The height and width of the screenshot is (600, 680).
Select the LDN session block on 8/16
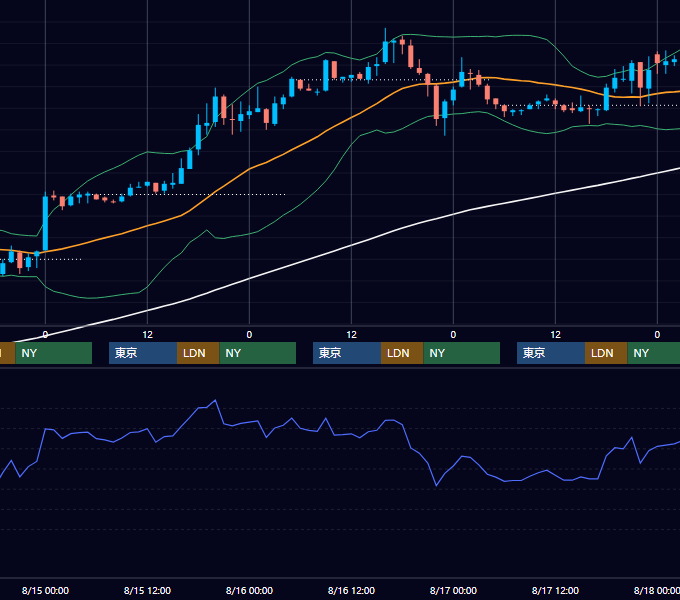[x=402, y=353]
